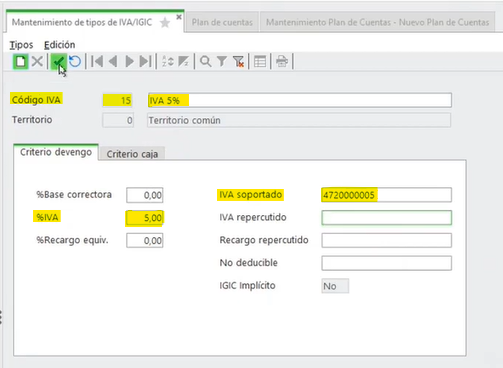Click the %Recargo equiv. field

coord(145,240)
